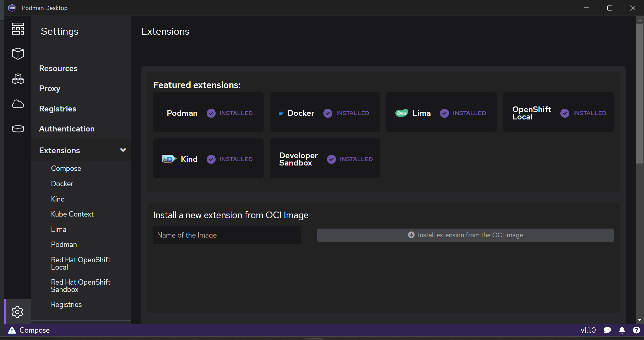Viewport: 644px width, 340px height.
Task: Open Red Hat OpenShift Local extension
Action: 81,264
